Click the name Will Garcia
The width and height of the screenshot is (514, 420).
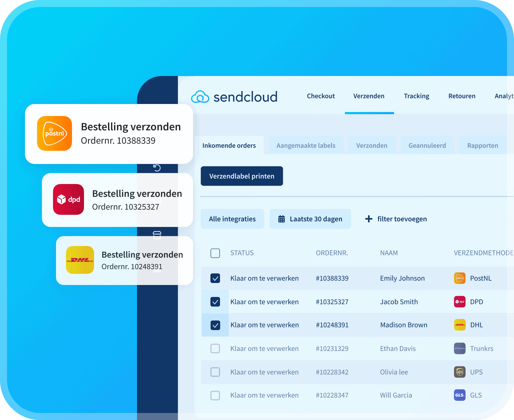[x=396, y=395]
